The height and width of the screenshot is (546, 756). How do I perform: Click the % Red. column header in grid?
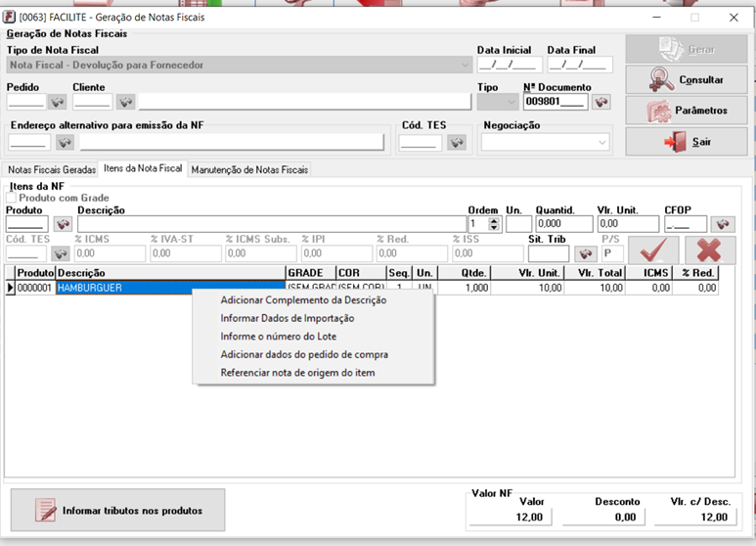(695, 273)
